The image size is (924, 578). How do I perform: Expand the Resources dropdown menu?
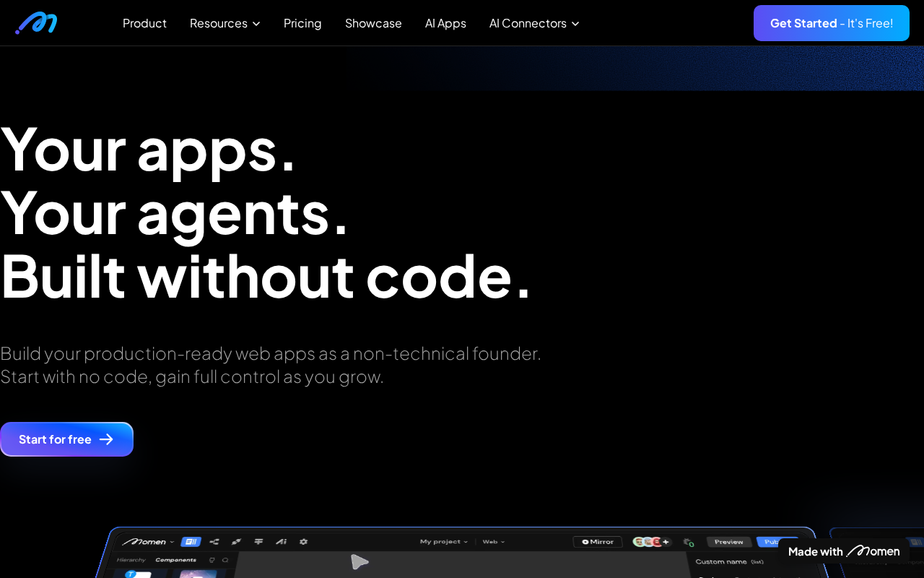pos(225,23)
